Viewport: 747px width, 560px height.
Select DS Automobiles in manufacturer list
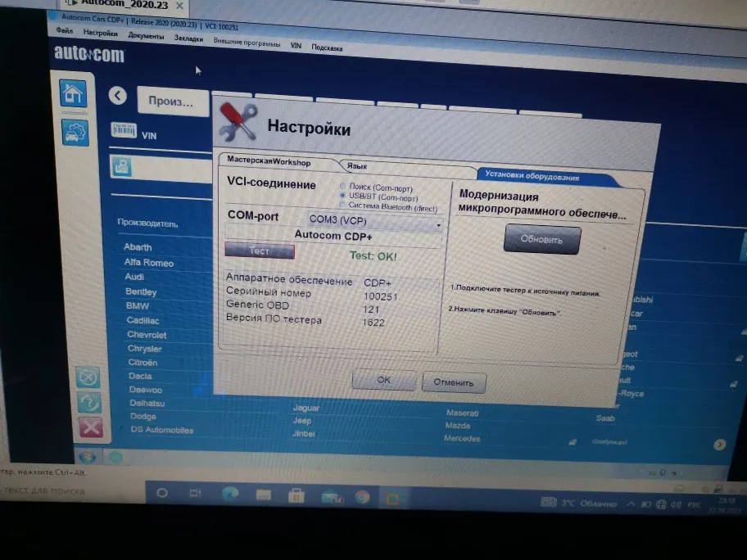(x=162, y=430)
